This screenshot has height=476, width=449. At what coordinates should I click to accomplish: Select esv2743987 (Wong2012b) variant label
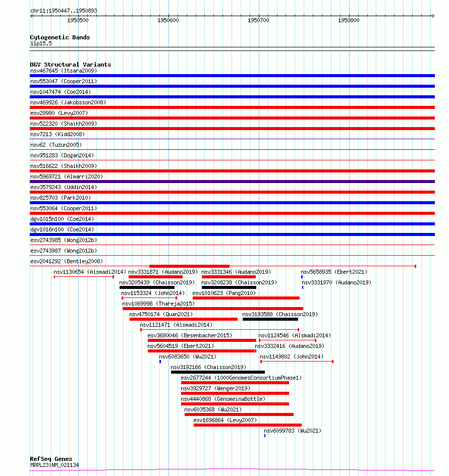[64, 251]
